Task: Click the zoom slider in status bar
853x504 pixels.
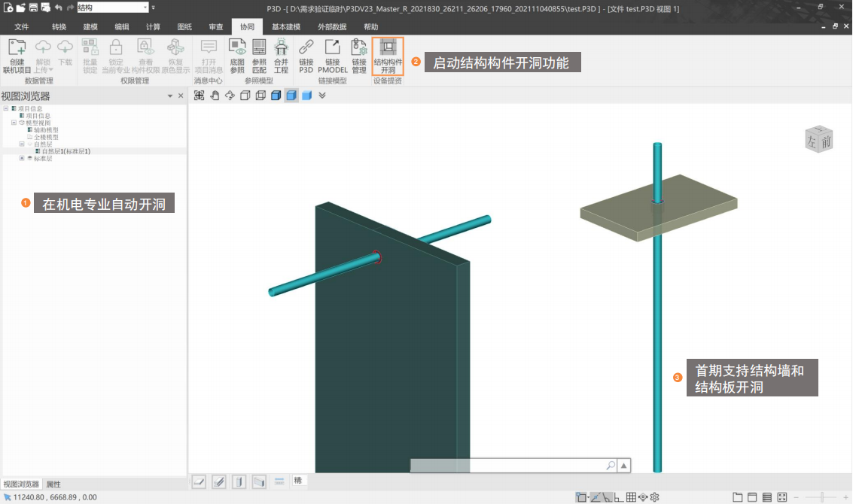Action: (x=822, y=497)
